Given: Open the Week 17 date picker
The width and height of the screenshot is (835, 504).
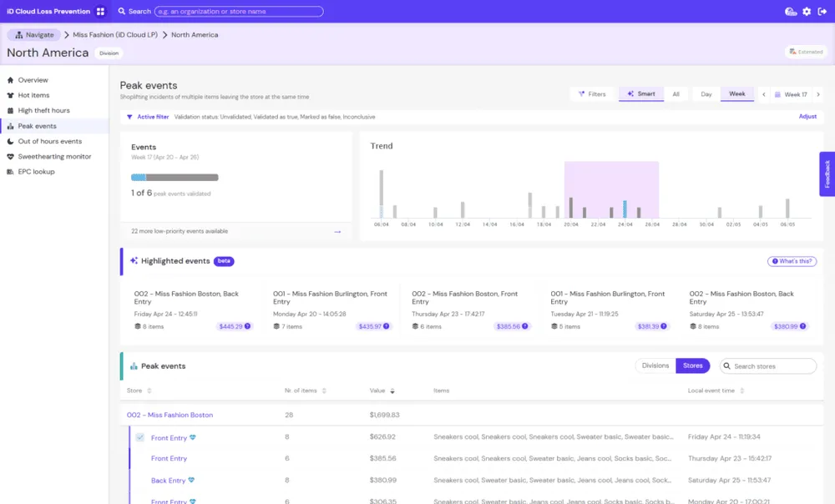Looking at the screenshot, I should (791, 94).
